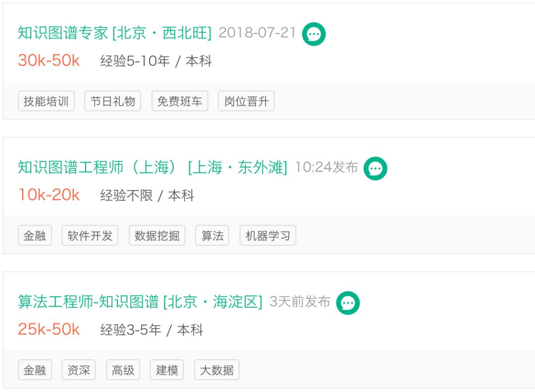This screenshot has height=392, width=535.
Task: Select the 建模 tag
Action: (x=167, y=370)
